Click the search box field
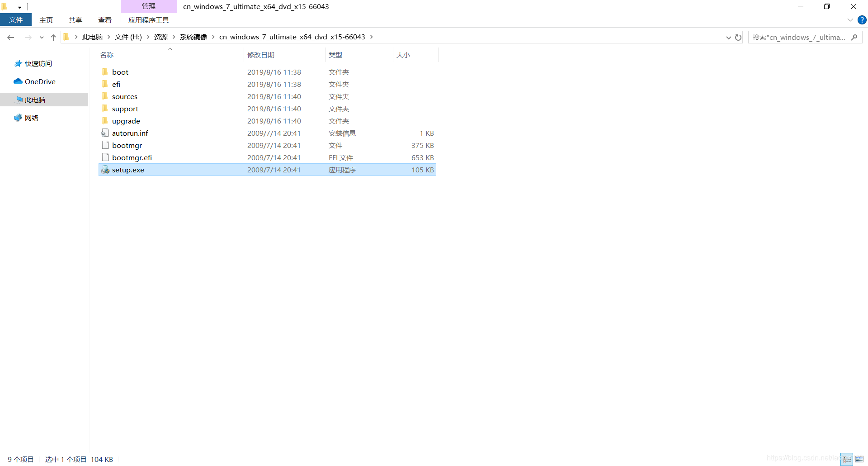Screen dimensions: 868x466 pyautogui.click(x=805, y=37)
